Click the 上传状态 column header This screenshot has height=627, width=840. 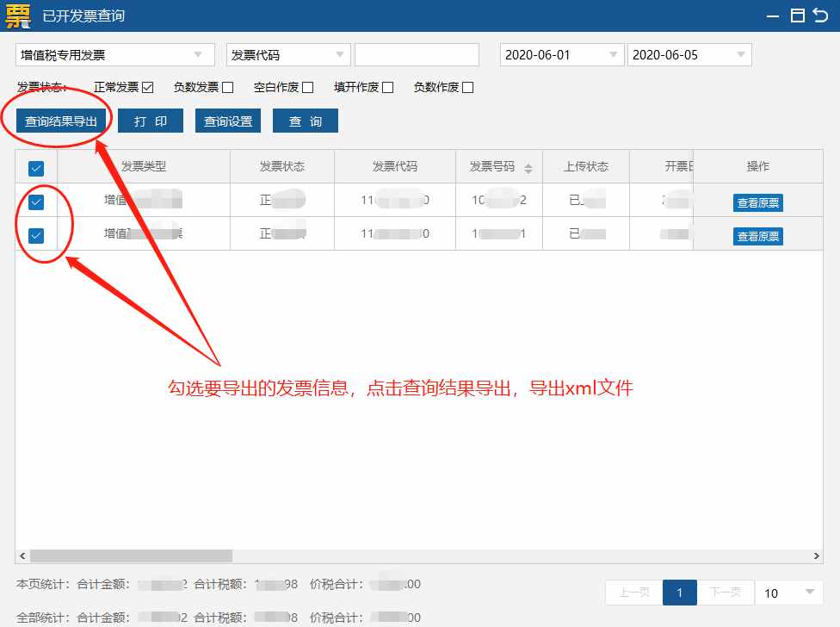point(586,167)
